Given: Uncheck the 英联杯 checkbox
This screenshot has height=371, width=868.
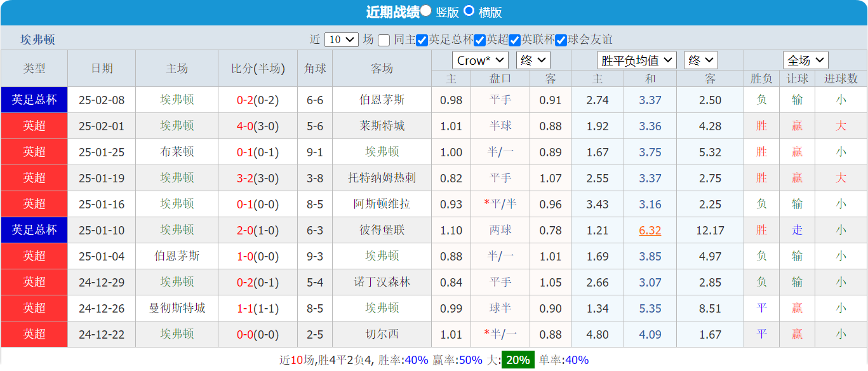Looking at the screenshot, I should pos(515,39).
